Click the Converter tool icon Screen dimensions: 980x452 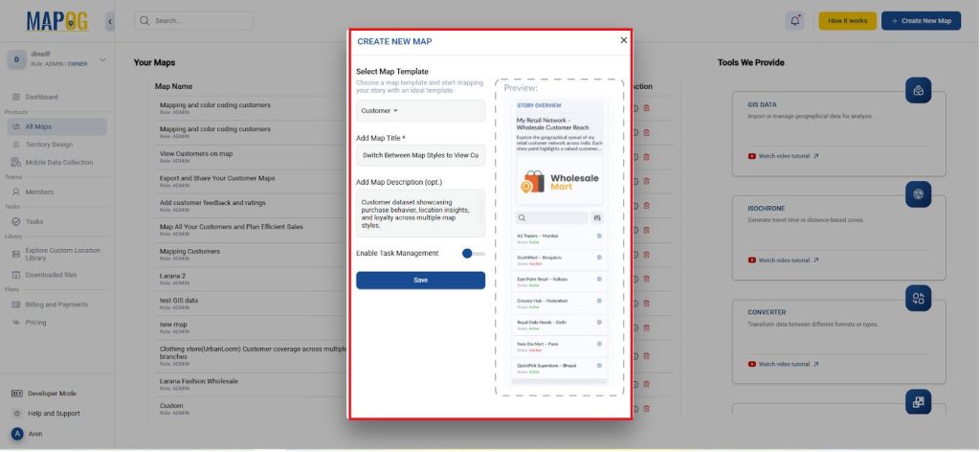click(x=918, y=298)
